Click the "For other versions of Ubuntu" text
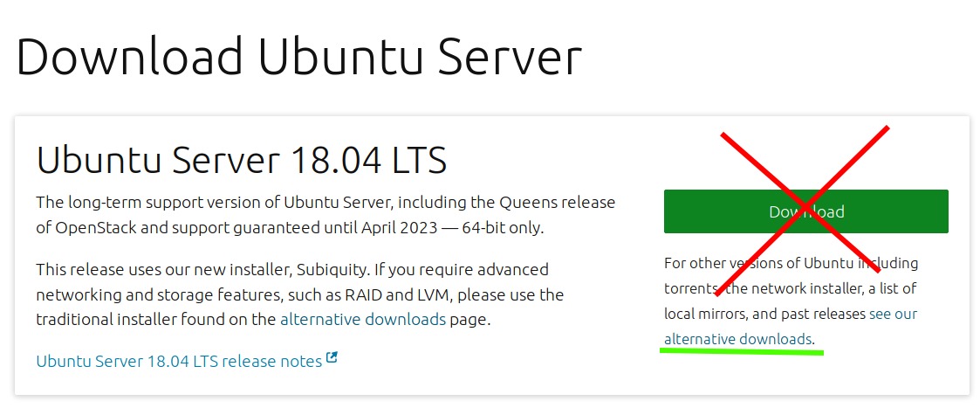The width and height of the screenshot is (980, 415). click(755, 262)
